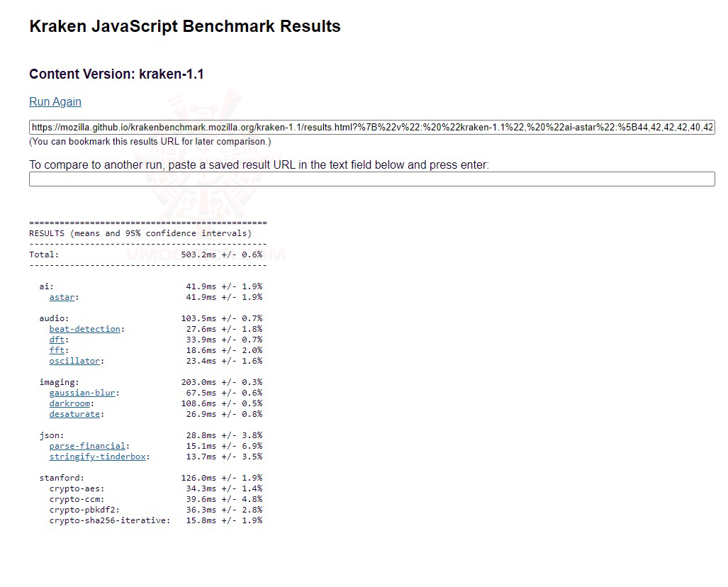The height and width of the screenshot is (587, 728).
Task: Click the Run Again link
Action: (55, 101)
